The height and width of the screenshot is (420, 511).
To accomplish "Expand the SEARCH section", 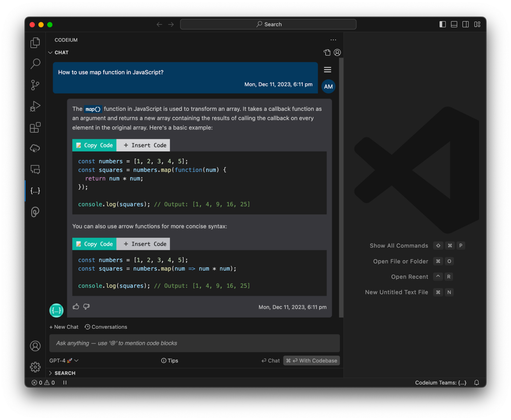I will tap(62, 373).
